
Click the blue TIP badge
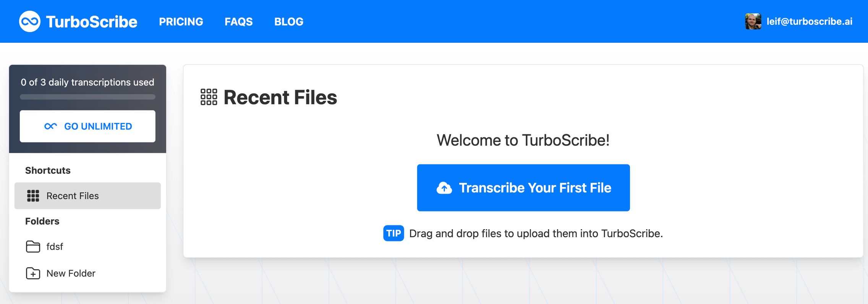point(394,233)
